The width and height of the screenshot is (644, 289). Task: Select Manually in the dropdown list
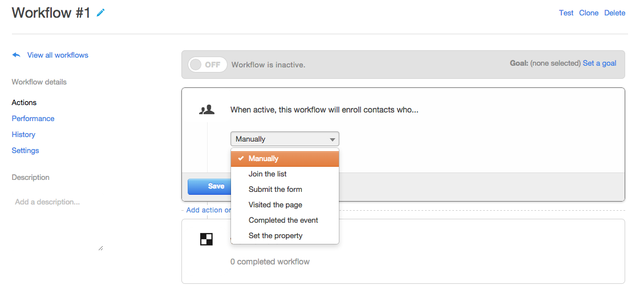[285, 159]
